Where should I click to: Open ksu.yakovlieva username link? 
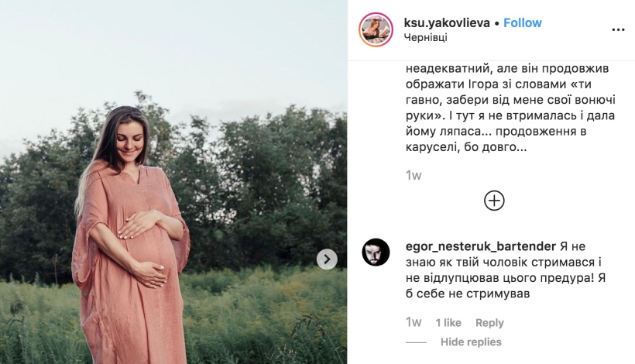coord(447,22)
